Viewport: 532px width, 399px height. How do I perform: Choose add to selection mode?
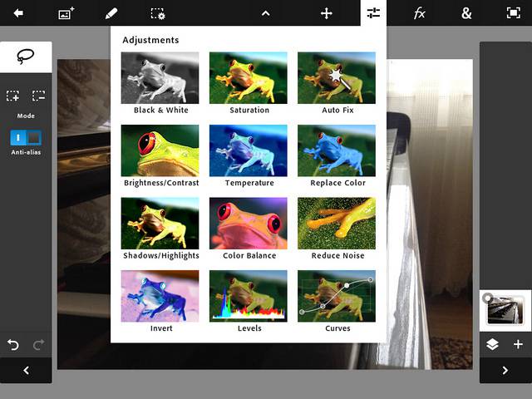click(13, 96)
